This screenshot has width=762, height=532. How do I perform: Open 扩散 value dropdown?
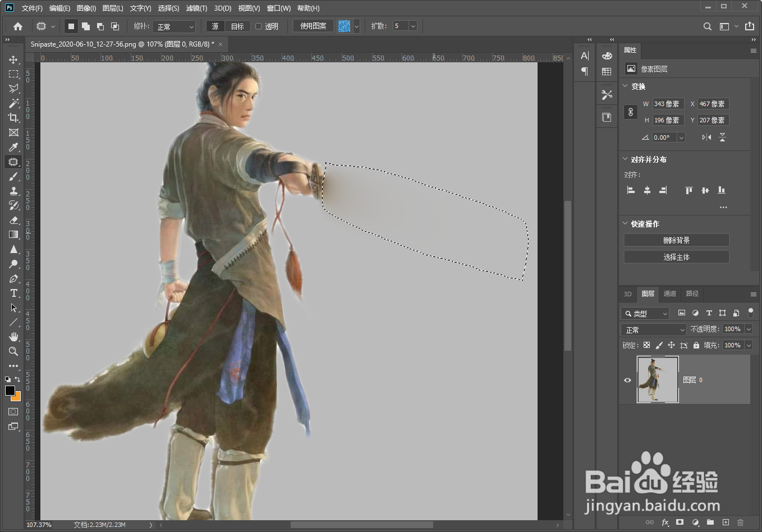(413, 26)
